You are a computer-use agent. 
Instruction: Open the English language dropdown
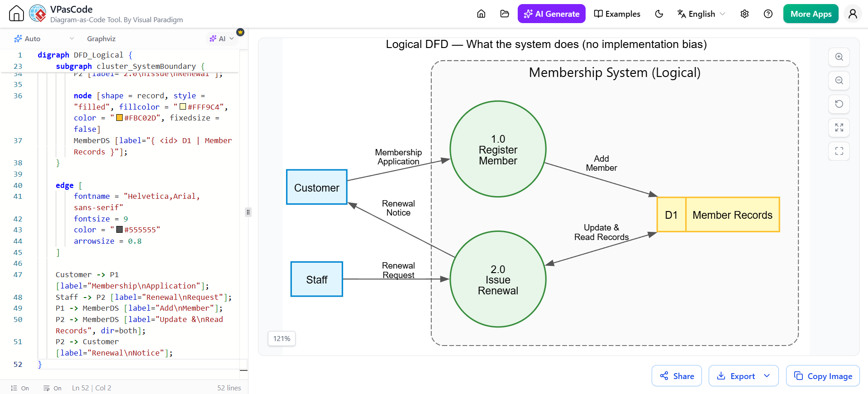pyautogui.click(x=701, y=14)
